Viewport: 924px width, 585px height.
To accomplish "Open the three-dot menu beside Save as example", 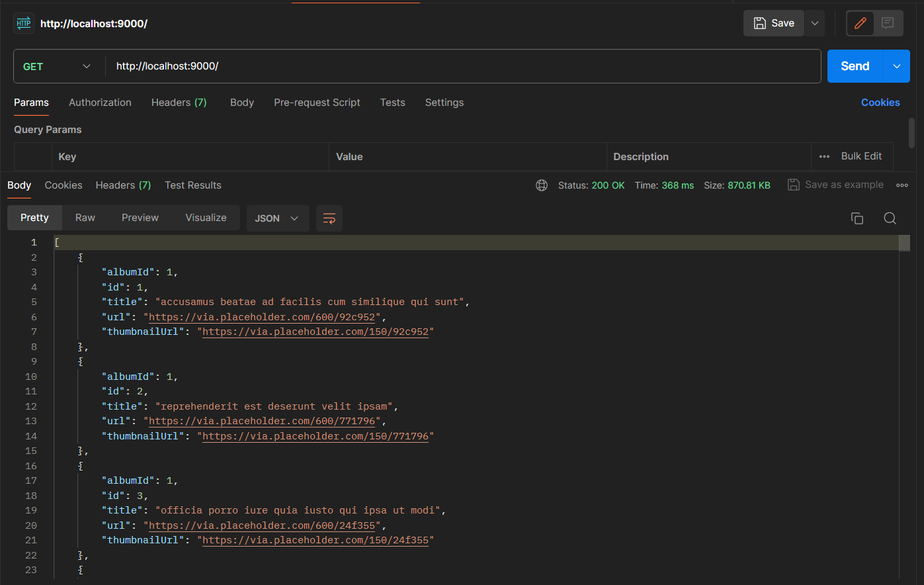I will click(902, 185).
